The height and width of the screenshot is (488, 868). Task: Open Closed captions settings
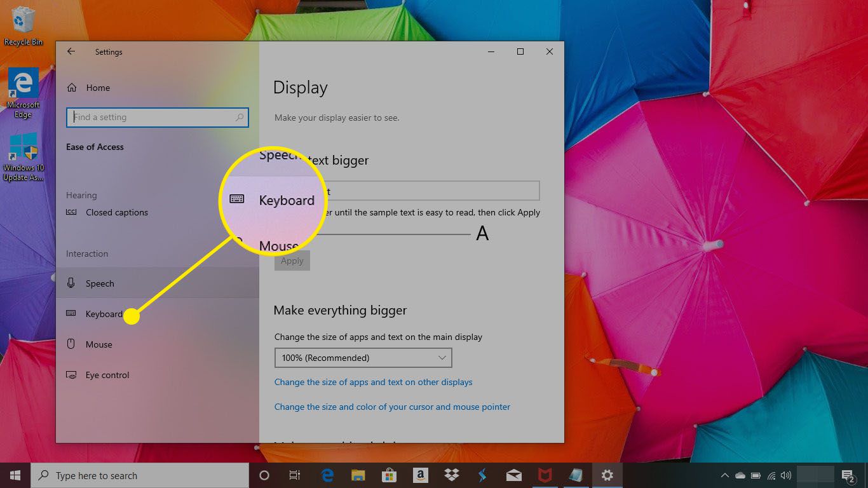(107, 212)
